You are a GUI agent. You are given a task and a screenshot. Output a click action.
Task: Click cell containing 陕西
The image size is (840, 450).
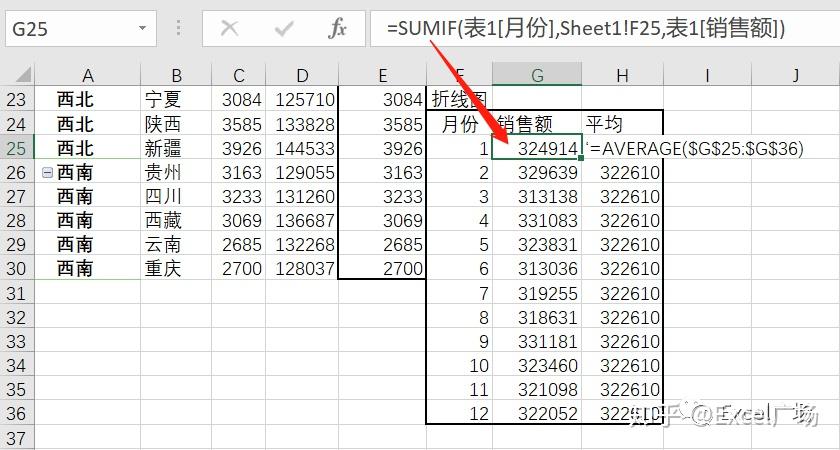176,124
